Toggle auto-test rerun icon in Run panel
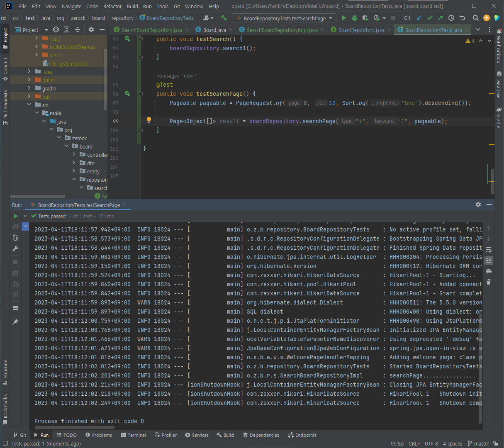This screenshot has height=448, width=504. (x=15, y=238)
